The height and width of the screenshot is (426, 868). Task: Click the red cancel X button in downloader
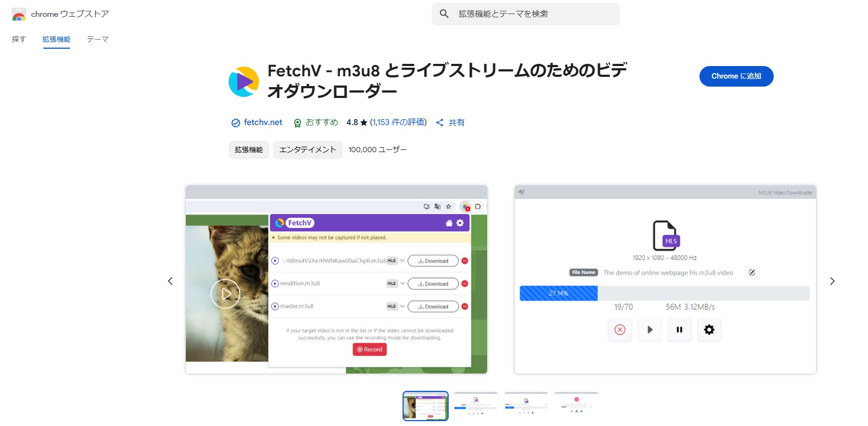pyautogui.click(x=620, y=330)
